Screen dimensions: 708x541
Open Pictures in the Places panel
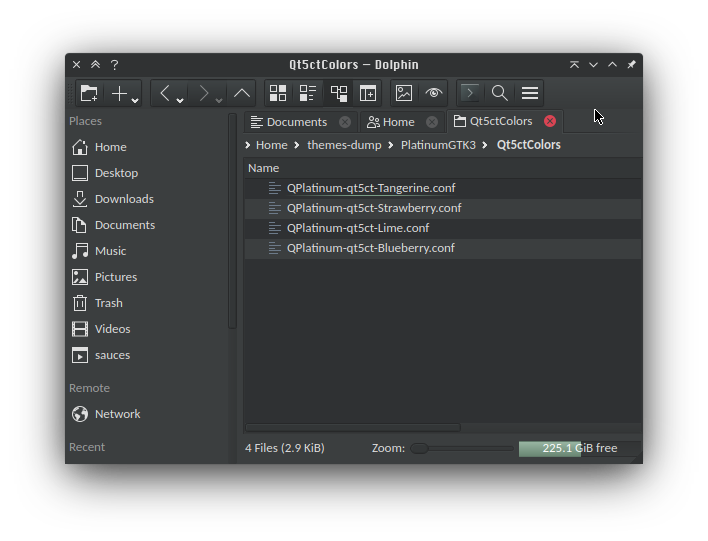(147, 277)
